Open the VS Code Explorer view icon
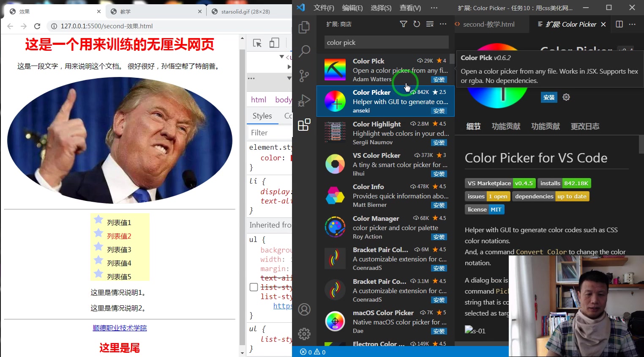644x357 pixels. (304, 27)
